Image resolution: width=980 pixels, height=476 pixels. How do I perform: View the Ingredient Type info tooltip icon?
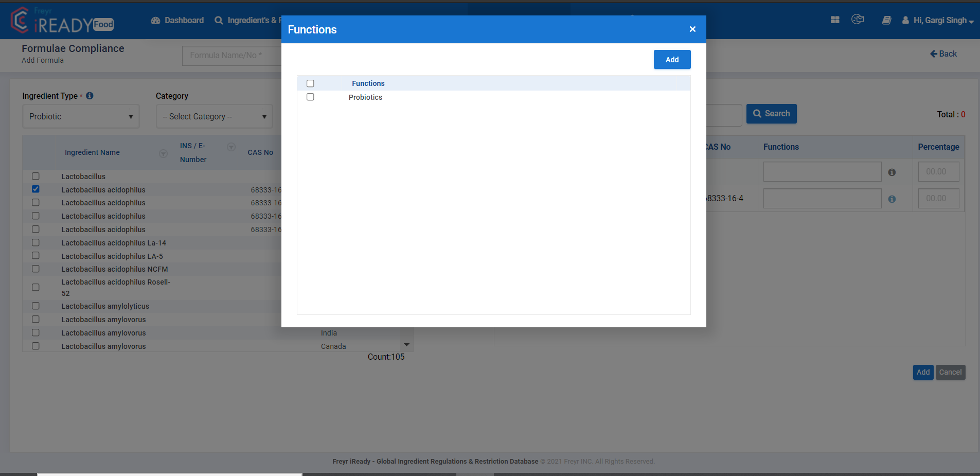pos(90,96)
